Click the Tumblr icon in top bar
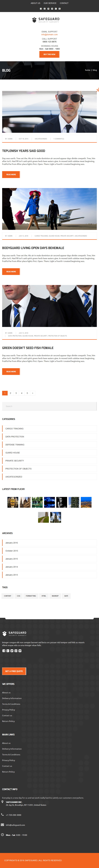The image size is (99, 868). click(x=59, y=9)
